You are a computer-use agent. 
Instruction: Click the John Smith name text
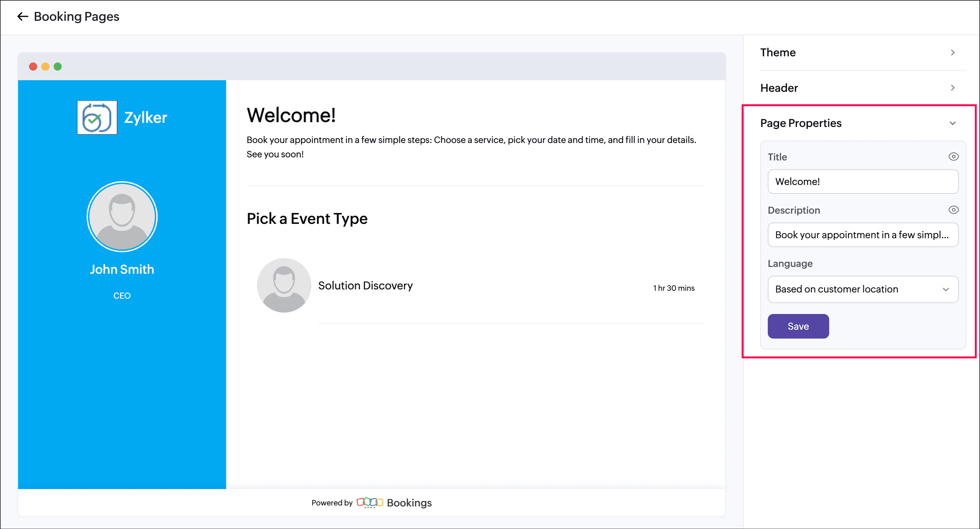[122, 269]
